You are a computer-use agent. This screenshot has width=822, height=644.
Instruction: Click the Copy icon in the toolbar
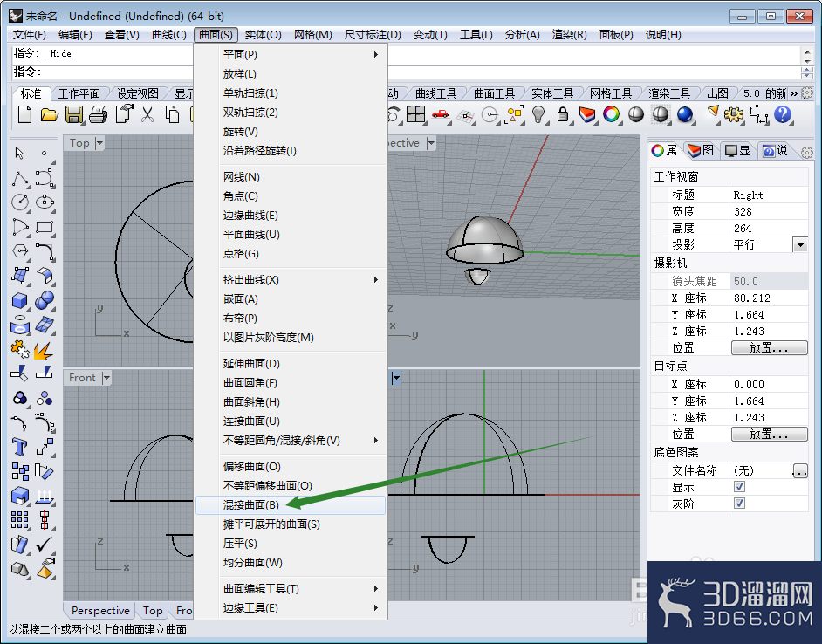pos(172,113)
